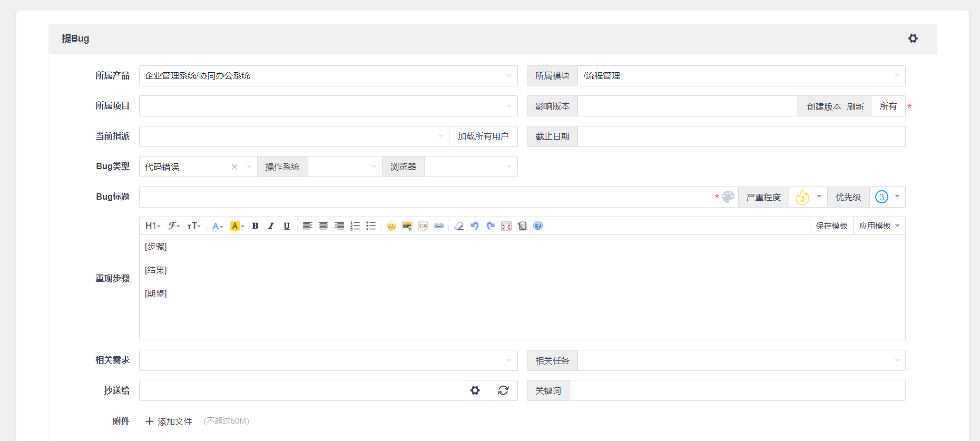Open 应用模板 dropdown
The image size is (980, 441).
[x=879, y=226]
